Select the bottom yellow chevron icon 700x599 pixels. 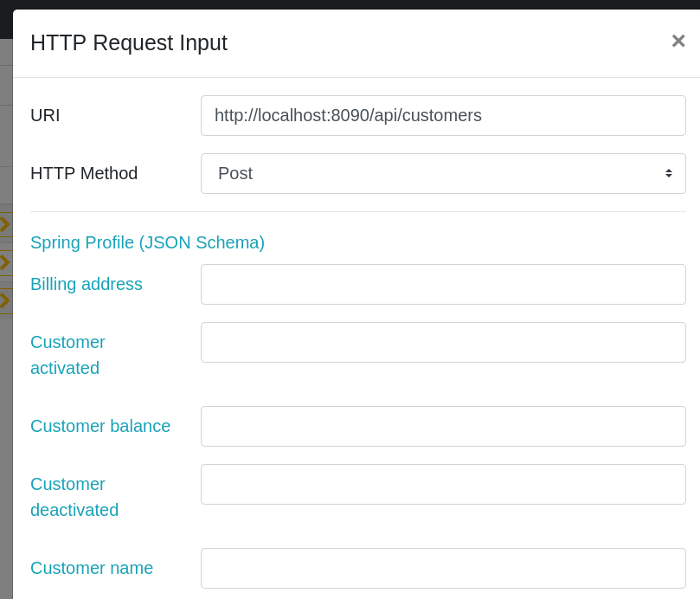point(3,300)
